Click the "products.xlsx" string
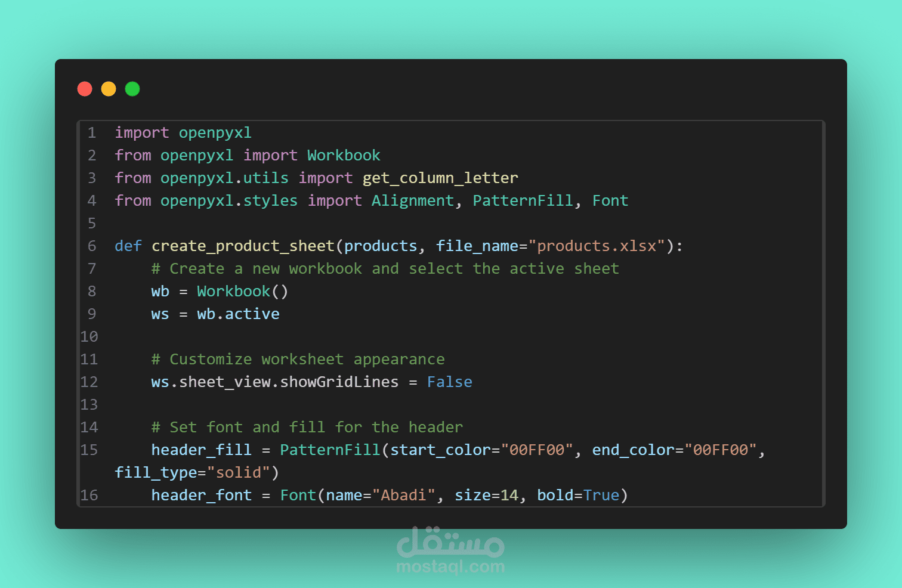Viewport: 902px width, 588px height. 597,246
